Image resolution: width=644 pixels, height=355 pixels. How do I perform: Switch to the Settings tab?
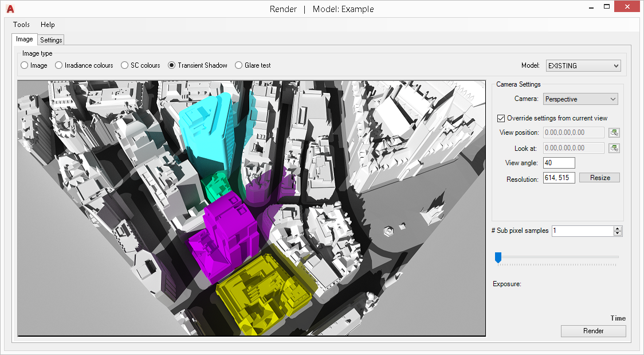coord(51,40)
